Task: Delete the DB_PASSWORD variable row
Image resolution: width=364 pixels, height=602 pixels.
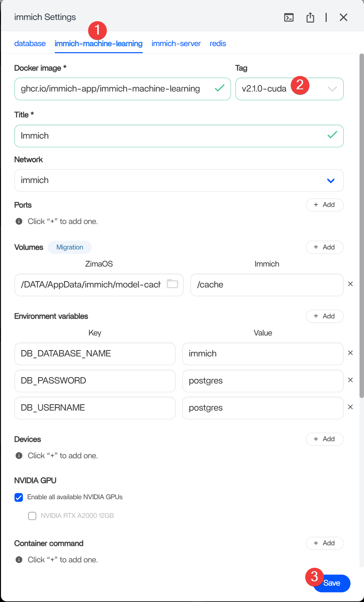Action: (350, 380)
